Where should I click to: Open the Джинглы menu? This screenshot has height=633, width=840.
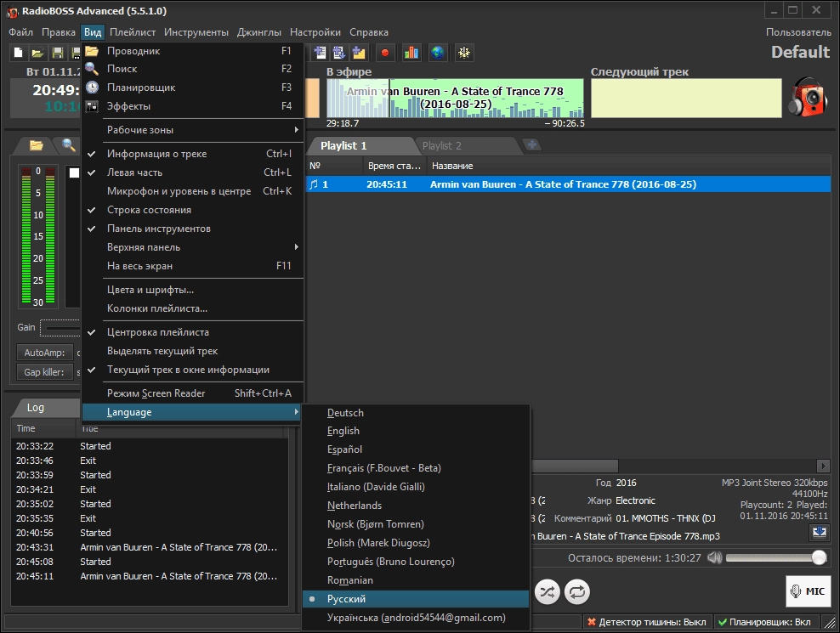coord(259,32)
